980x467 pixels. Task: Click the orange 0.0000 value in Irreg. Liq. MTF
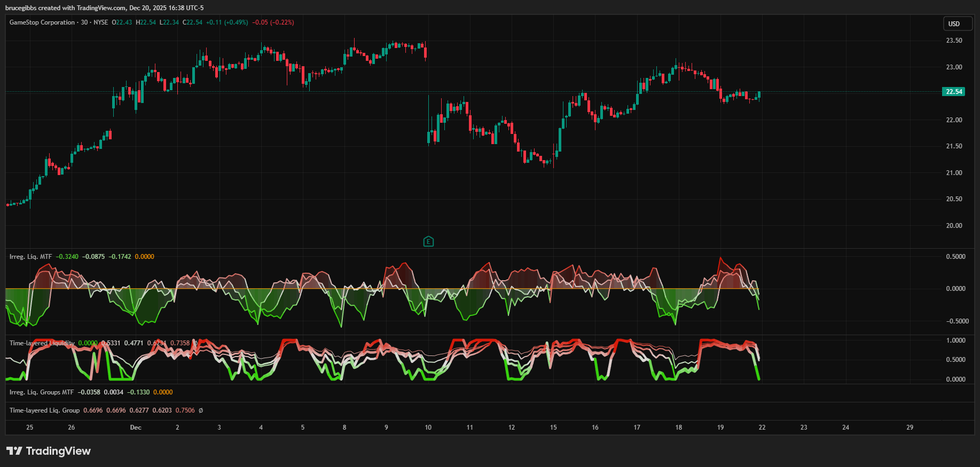(x=144, y=257)
